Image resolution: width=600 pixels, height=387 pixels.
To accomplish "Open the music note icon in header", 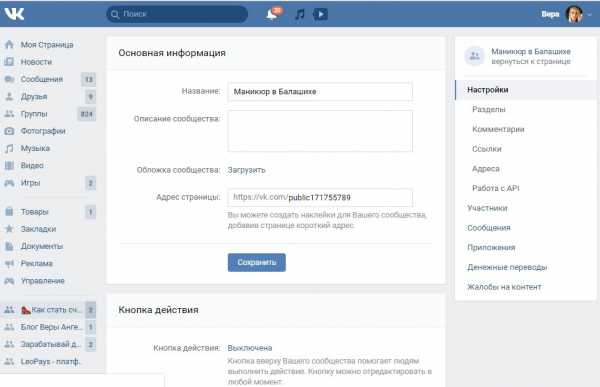I will click(x=300, y=14).
